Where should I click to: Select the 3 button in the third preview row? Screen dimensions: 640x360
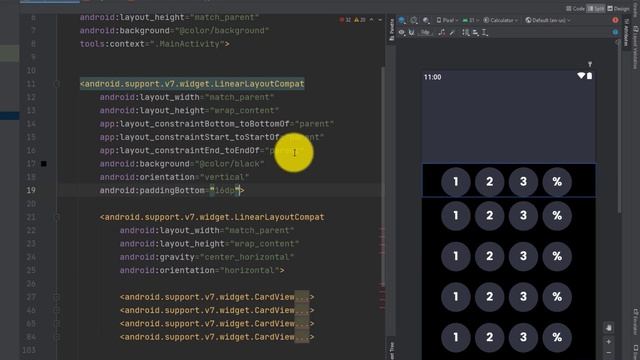click(x=523, y=256)
